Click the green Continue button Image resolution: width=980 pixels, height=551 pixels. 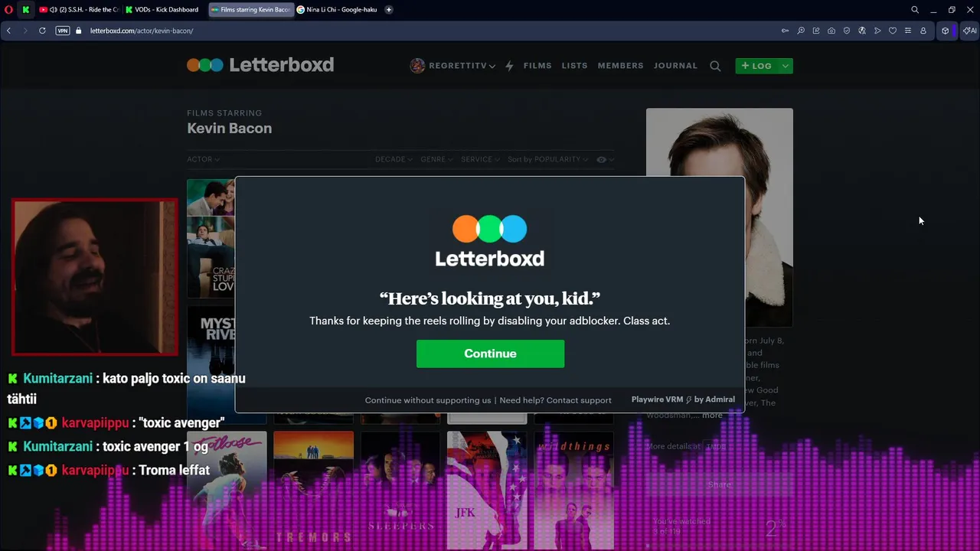490,354
